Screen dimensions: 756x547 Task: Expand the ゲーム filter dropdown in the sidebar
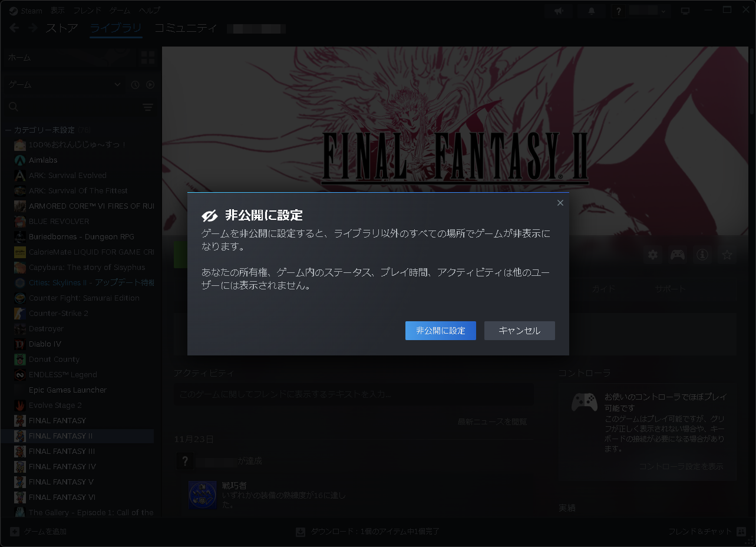pyautogui.click(x=65, y=85)
